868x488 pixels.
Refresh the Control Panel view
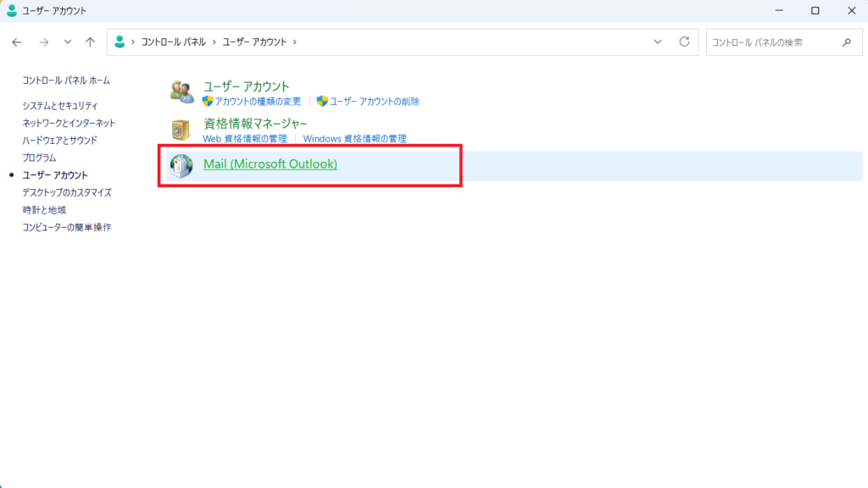(x=684, y=42)
